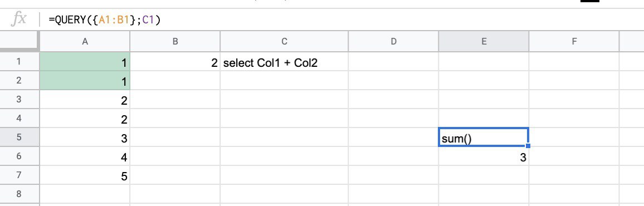This screenshot has width=644, height=206.
Task: Click the fx formula icon
Action: (19, 19)
